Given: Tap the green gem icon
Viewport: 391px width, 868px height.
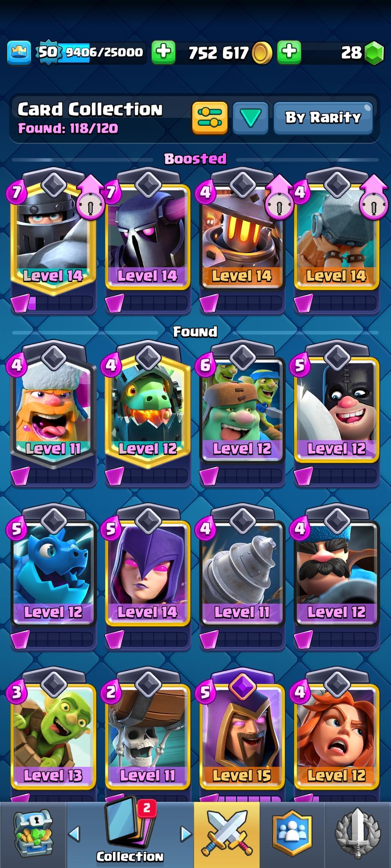Looking at the screenshot, I should 374,53.
